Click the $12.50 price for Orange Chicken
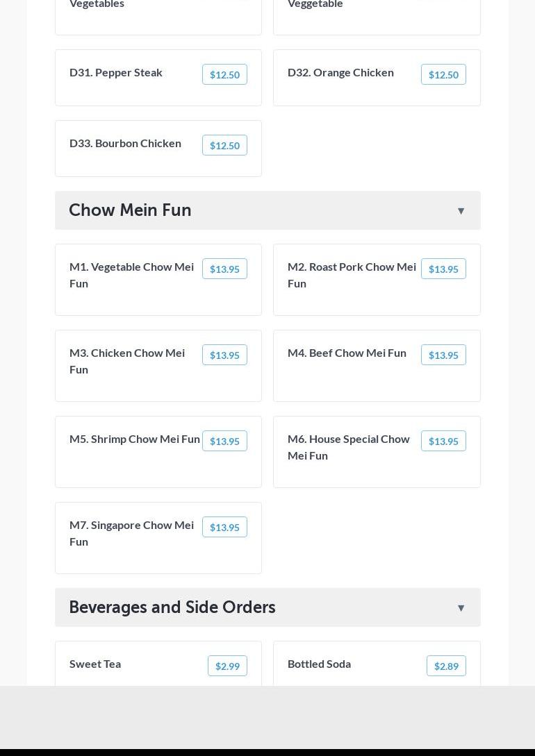 (x=443, y=75)
